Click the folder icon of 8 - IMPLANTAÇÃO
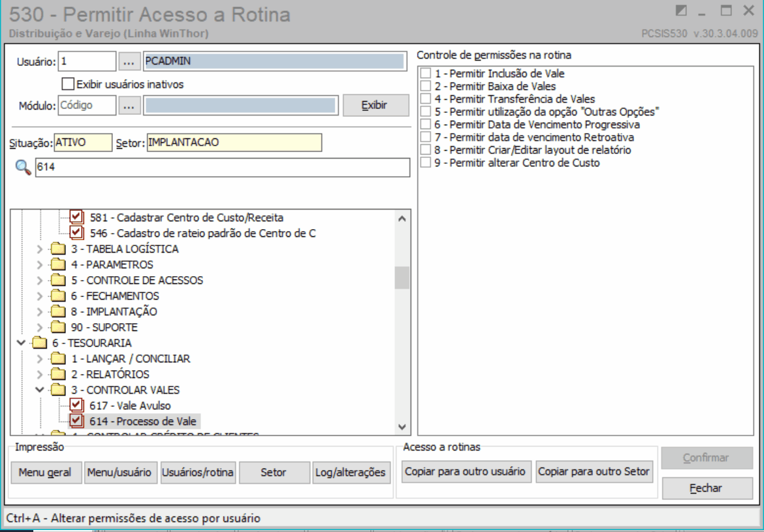 59,312
